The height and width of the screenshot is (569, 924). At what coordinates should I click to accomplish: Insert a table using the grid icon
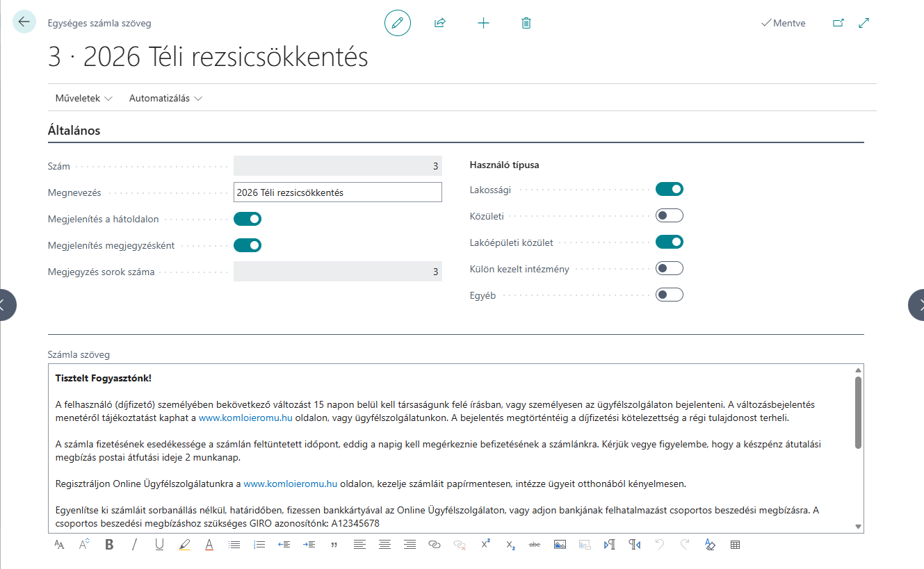point(735,545)
